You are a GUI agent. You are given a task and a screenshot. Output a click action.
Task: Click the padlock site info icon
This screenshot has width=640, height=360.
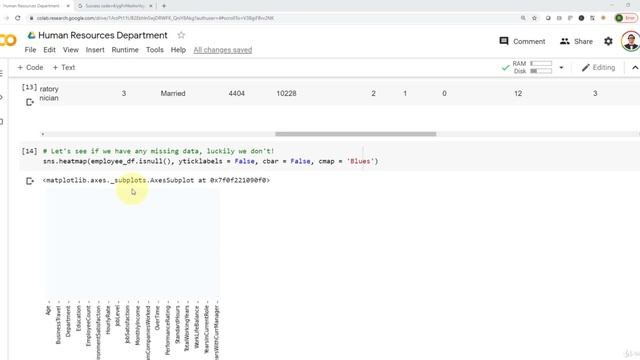point(31,18)
